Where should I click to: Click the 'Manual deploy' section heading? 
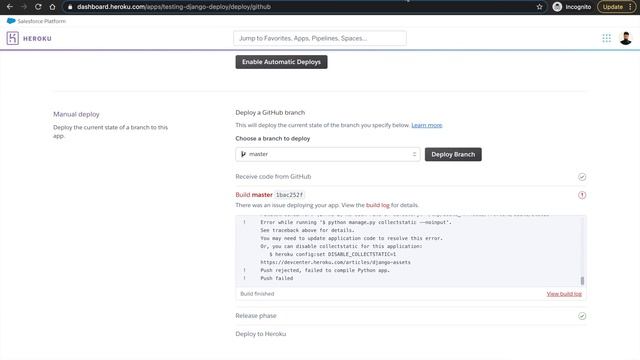(x=76, y=114)
